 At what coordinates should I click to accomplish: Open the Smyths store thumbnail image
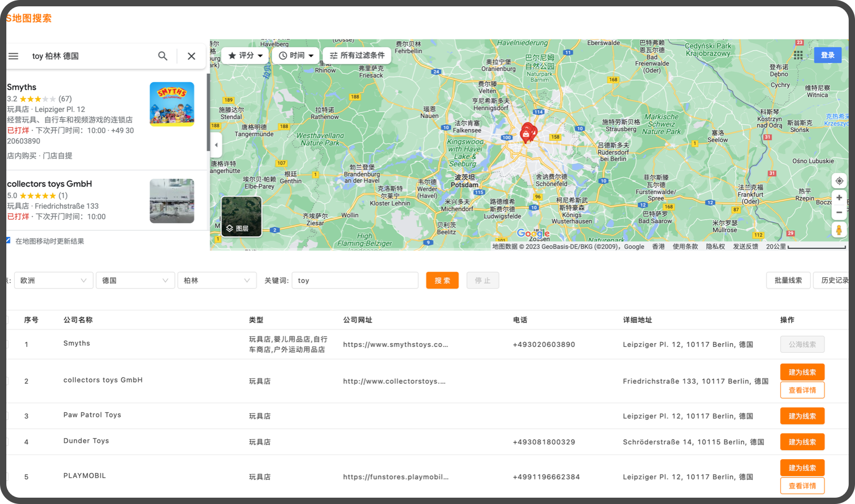pyautogui.click(x=172, y=104)
